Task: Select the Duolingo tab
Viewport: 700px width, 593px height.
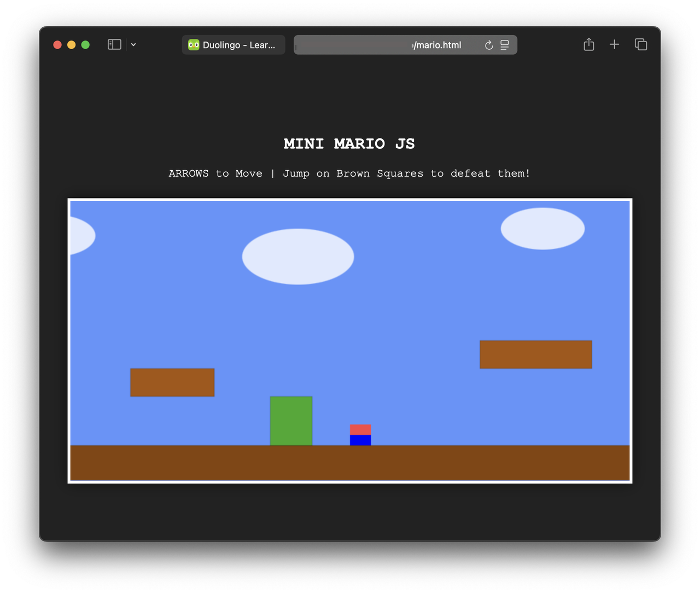Action: coord(234,45)
